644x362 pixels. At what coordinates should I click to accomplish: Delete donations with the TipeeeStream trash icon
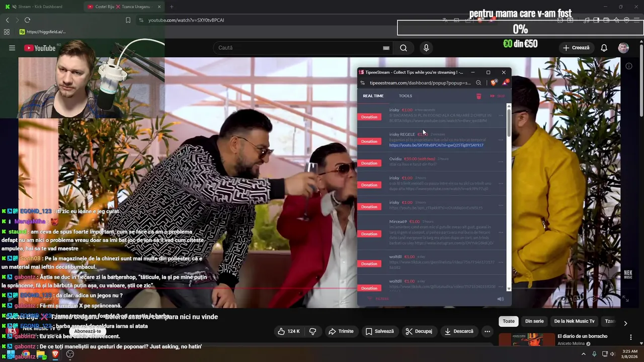click(478, 96)
